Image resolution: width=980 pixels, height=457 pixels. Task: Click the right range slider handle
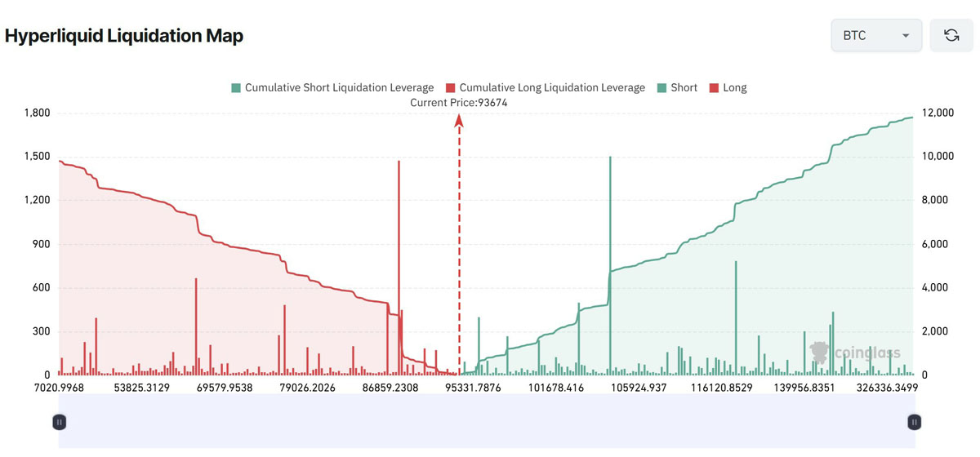pyautogui.click(x=915, y=422)
